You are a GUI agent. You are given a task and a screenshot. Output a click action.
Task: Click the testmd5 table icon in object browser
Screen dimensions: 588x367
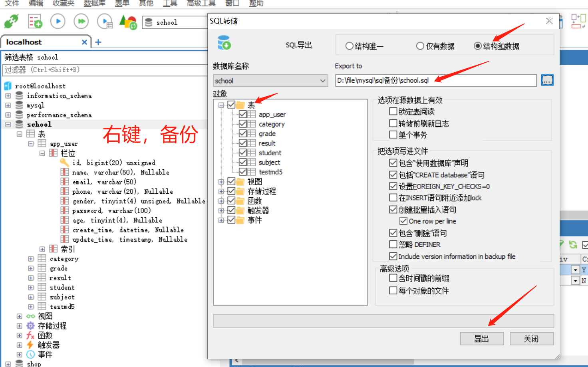click(42, 306)
